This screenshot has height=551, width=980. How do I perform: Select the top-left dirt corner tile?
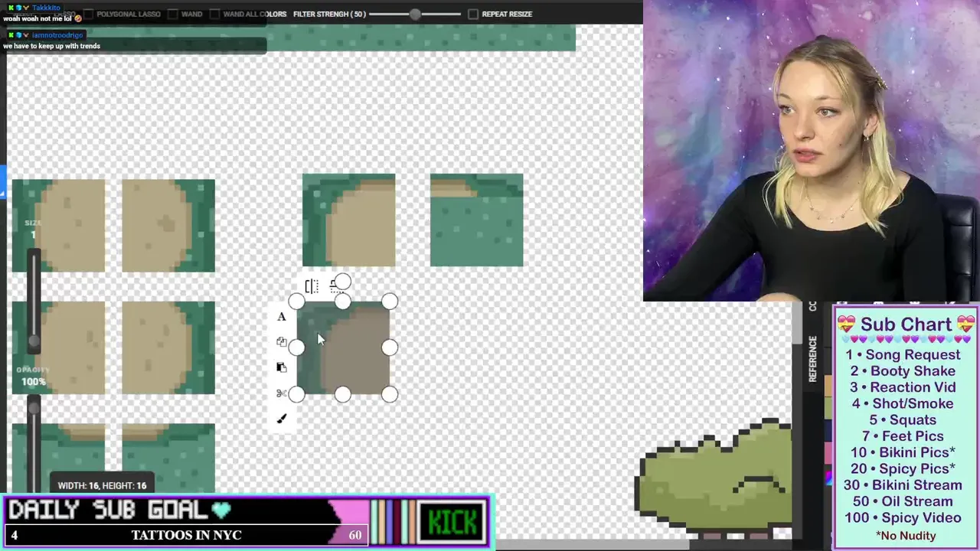(x=58, y=226)
